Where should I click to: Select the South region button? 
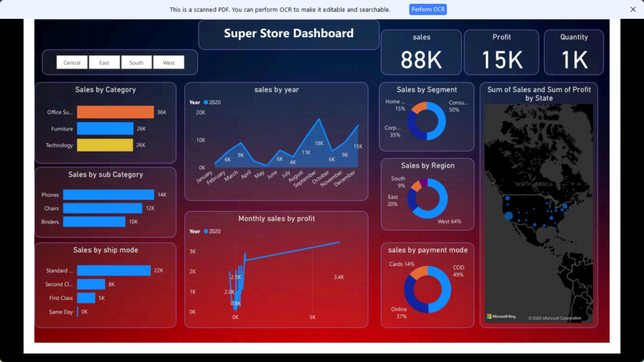tap(136, 62)
